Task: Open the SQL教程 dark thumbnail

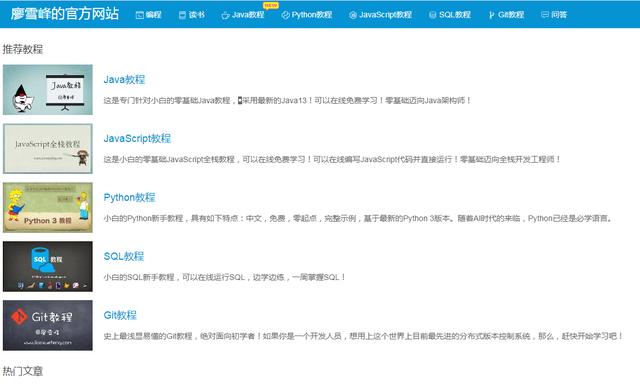Action: point(48,266)
